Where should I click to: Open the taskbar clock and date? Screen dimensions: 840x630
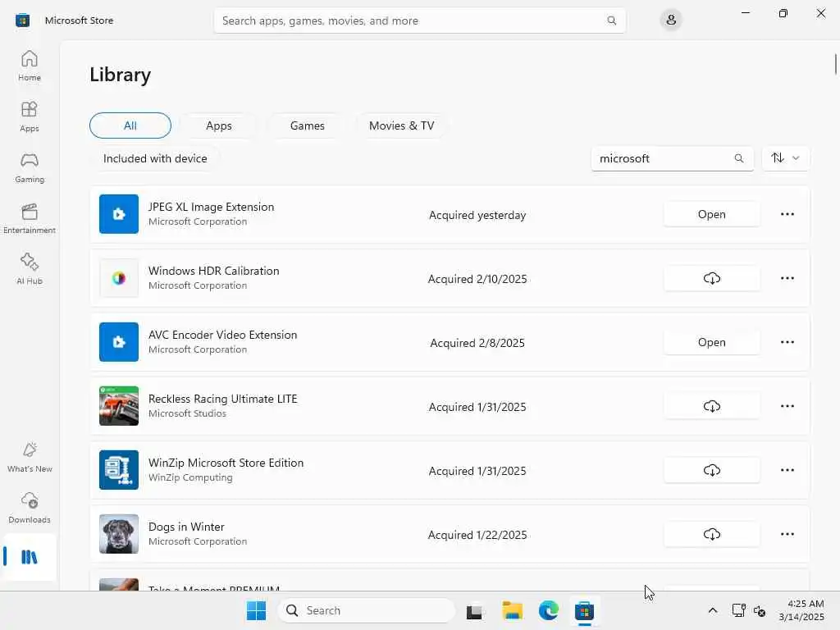pos(801,610)
